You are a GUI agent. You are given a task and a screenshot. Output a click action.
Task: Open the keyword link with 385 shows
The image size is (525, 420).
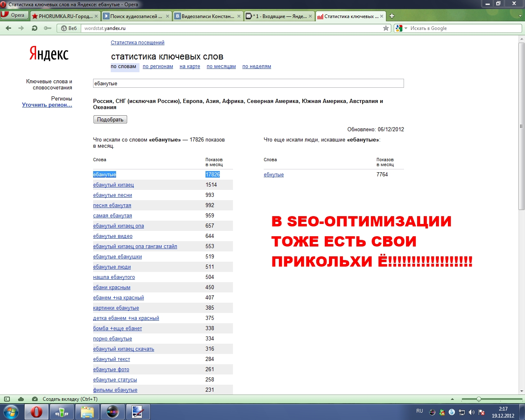[x=116, y=308]
